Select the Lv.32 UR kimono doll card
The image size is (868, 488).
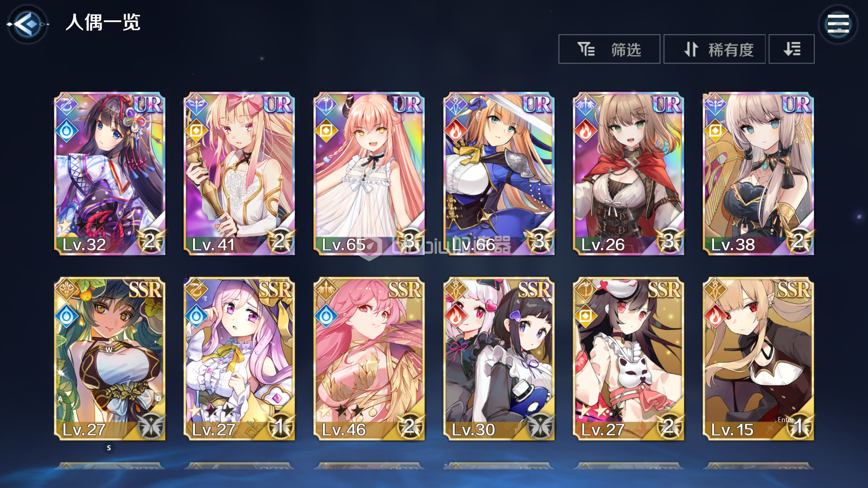(x=109, y=174)
